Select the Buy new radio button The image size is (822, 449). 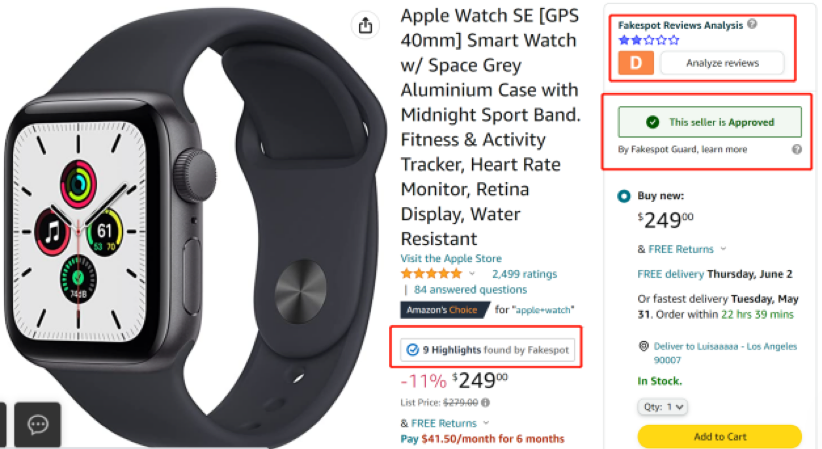624,196
